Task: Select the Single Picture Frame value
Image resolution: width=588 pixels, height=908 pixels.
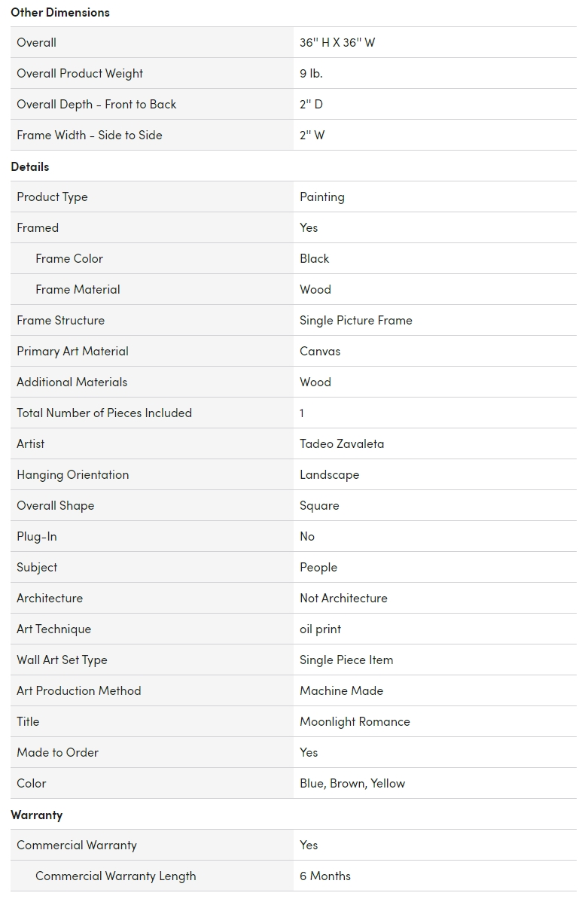Action: 356,320
